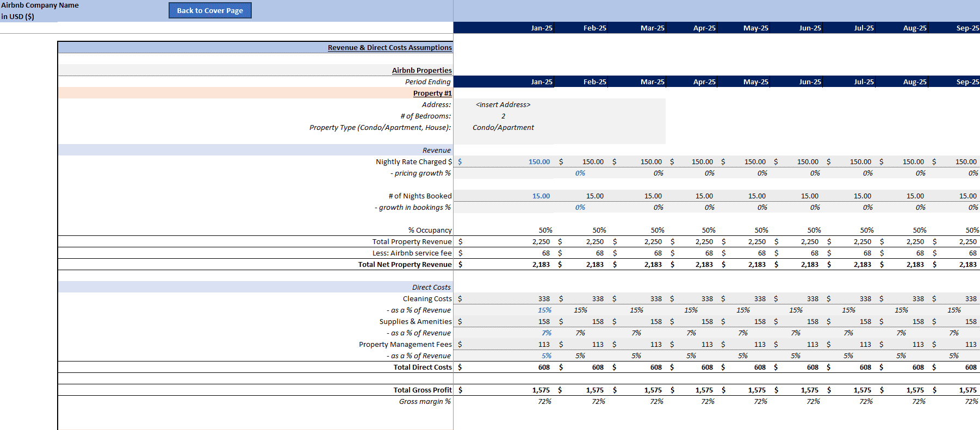Select the Less: Airbnb service fee label
The width and height of the screenshot is (980, 430).
point(412,253)
